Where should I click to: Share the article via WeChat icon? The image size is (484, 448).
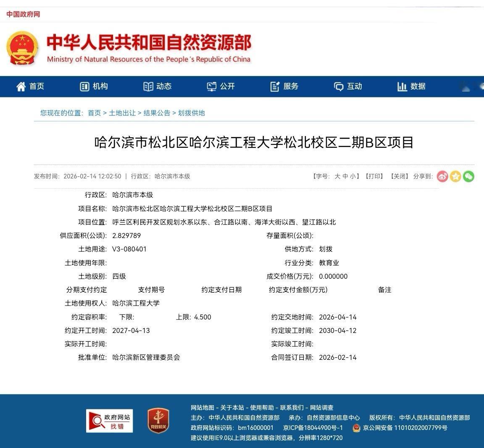coord(468,176)
